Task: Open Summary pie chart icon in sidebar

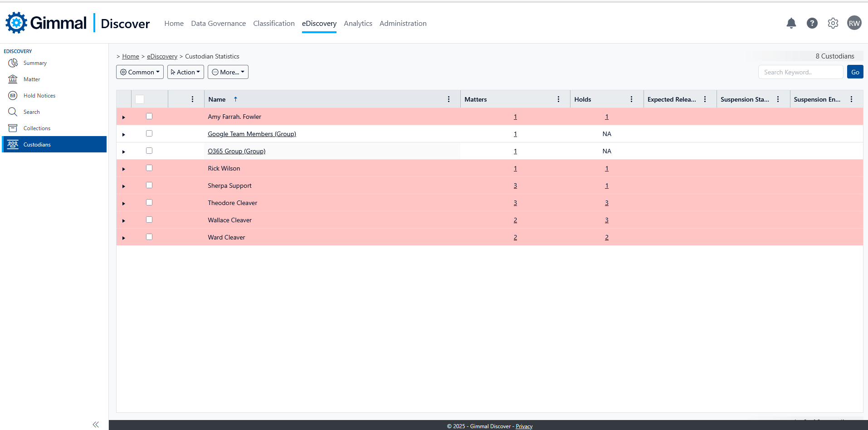Action: pyautogui.click(x=13, y=63)
